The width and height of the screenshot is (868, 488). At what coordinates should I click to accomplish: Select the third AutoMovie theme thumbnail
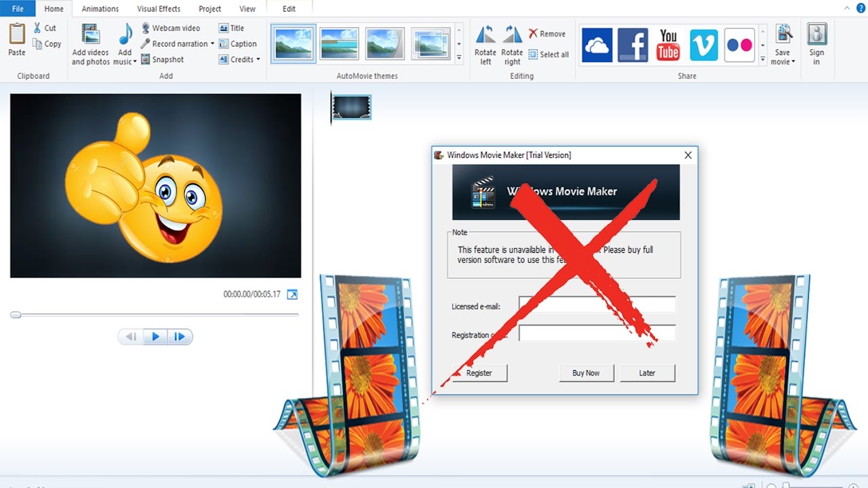tap(384, 44)
